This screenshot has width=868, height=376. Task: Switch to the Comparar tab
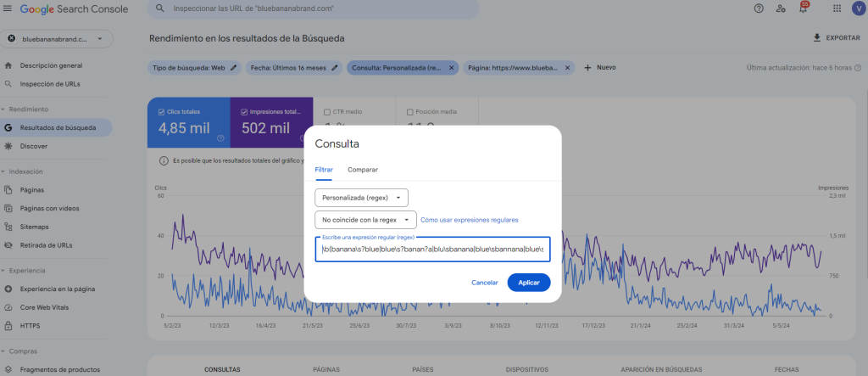[363, 170]
